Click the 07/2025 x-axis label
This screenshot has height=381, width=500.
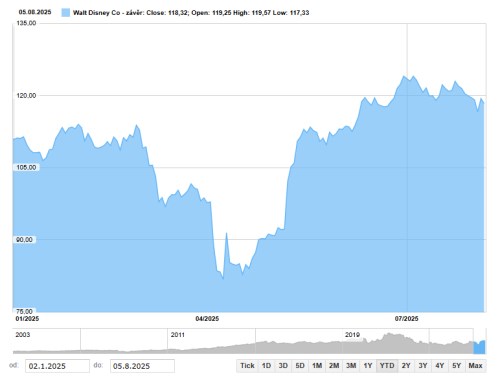coord(407,319)
